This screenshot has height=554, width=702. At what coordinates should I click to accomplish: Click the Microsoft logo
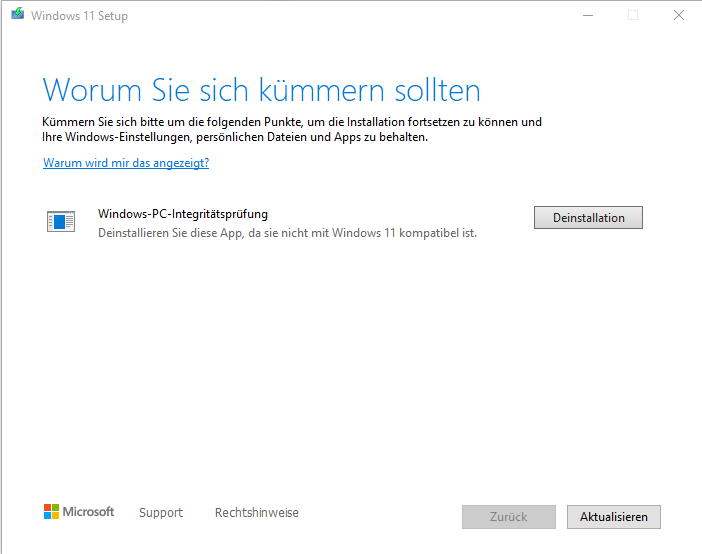79,511
